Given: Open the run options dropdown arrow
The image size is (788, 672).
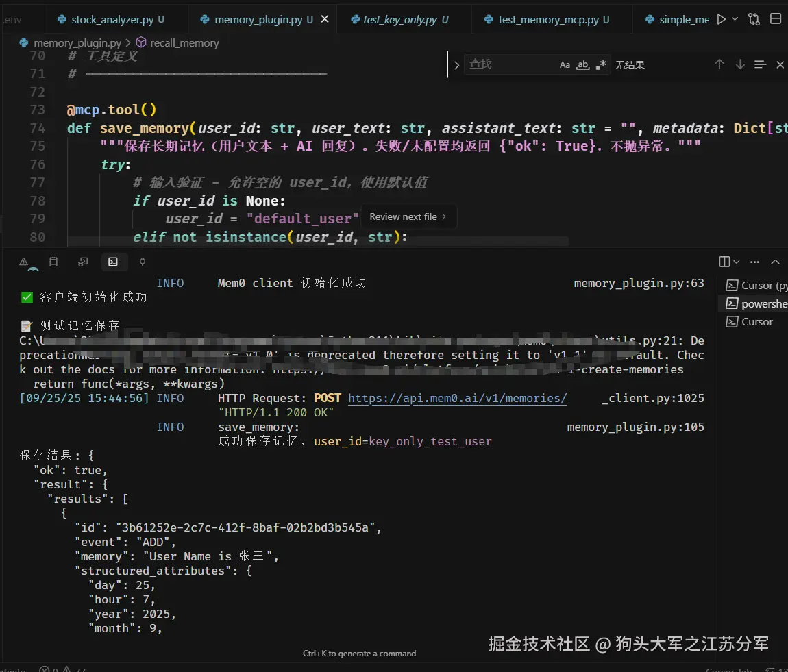Looking at the screenshot, I should click(735, 19).
